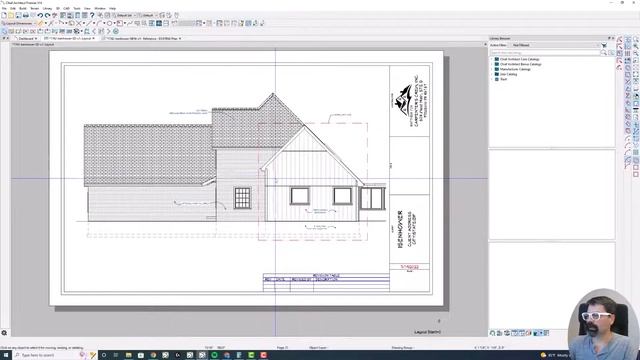Open the Window menu
This screenshot has height=360, width=640.
click(x=100, y=8)
